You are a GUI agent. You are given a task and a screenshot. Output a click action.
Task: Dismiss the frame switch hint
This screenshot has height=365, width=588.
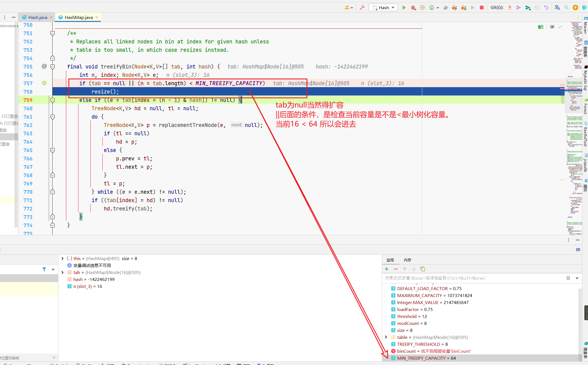pos(54,357)
